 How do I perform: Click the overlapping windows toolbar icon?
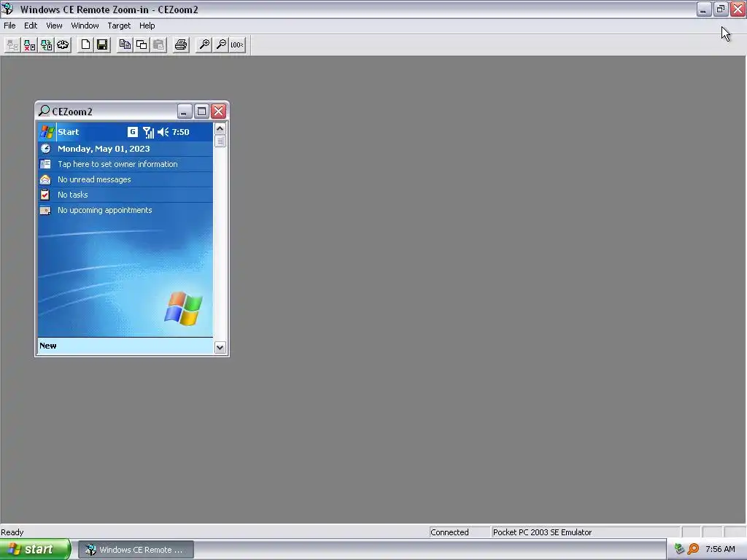tap(142, 44)
